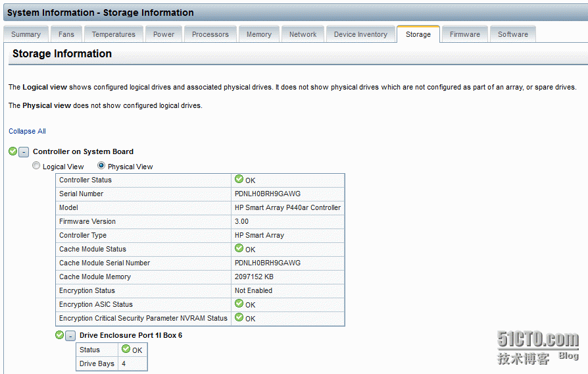
Task: Click the Drive Bays value 4
Action: click(x=124, y=363)
